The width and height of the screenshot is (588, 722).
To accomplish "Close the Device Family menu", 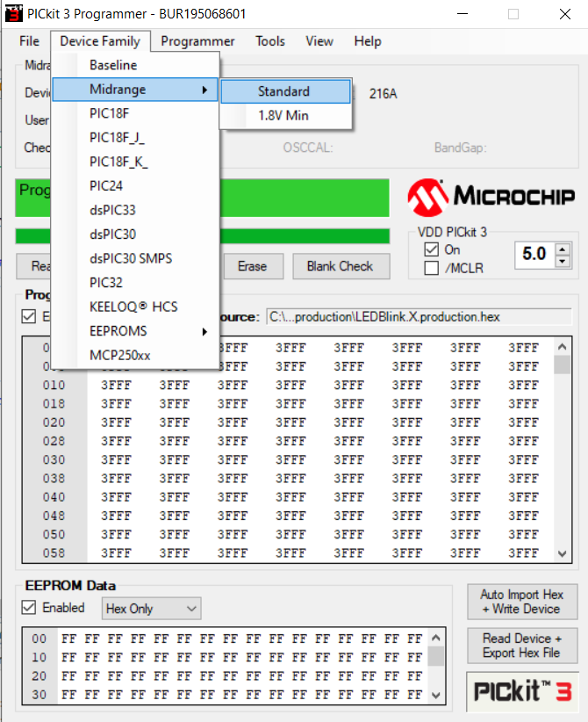I will click(x=100, y=41).
